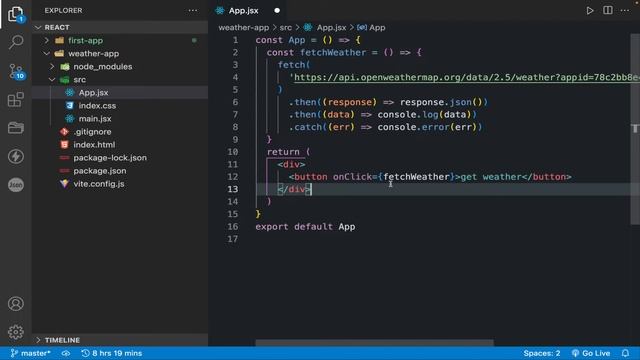Open the Extensions view

(16, 100)
